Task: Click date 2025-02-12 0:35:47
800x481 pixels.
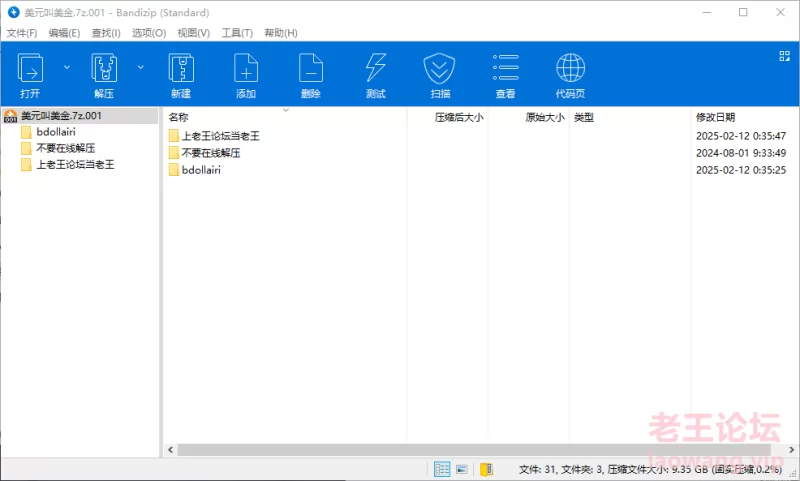Action: [741, 136]
